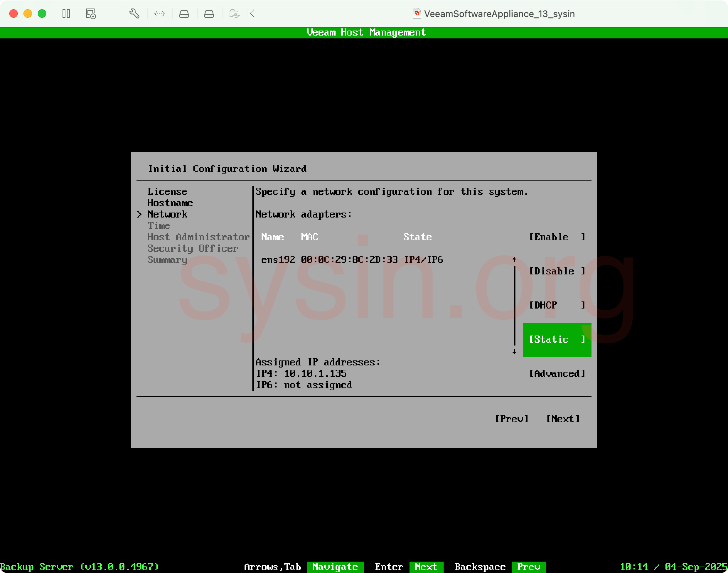The image size is (728, 573).
Task: Click the snapshot icon in toolbar
Action: [91, 14]
